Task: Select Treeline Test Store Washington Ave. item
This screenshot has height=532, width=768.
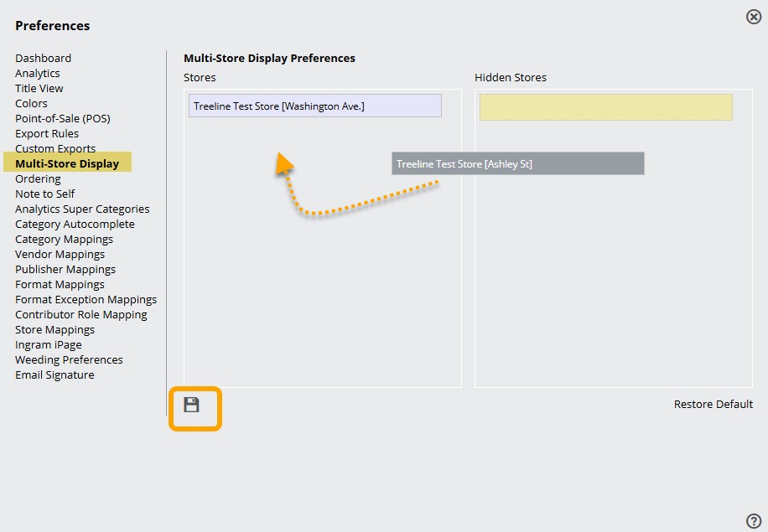Action: 314,106
